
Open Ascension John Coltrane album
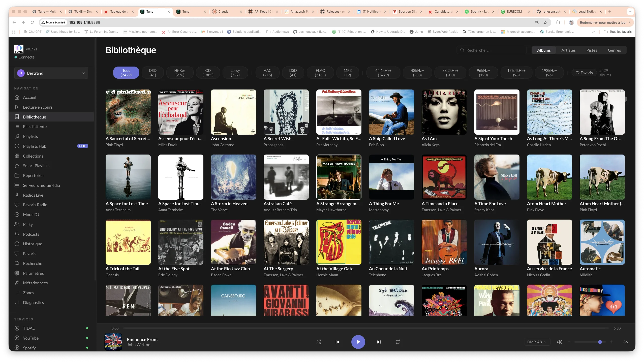coord(233,112)
